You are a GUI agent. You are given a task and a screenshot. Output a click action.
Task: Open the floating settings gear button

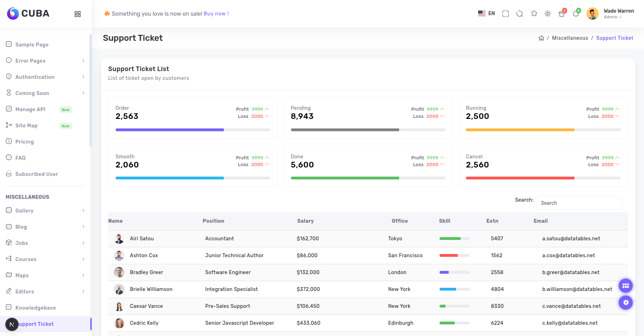(625, 303)
